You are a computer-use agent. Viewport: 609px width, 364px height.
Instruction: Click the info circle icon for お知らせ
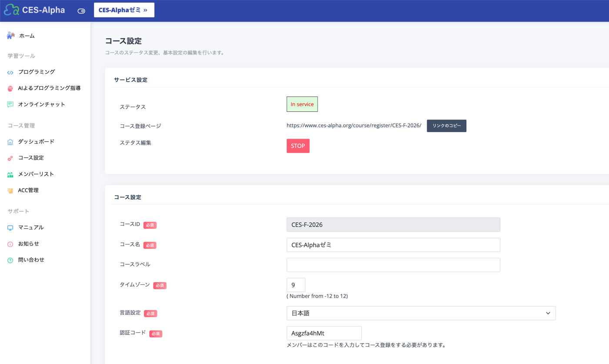click(10, 244)
